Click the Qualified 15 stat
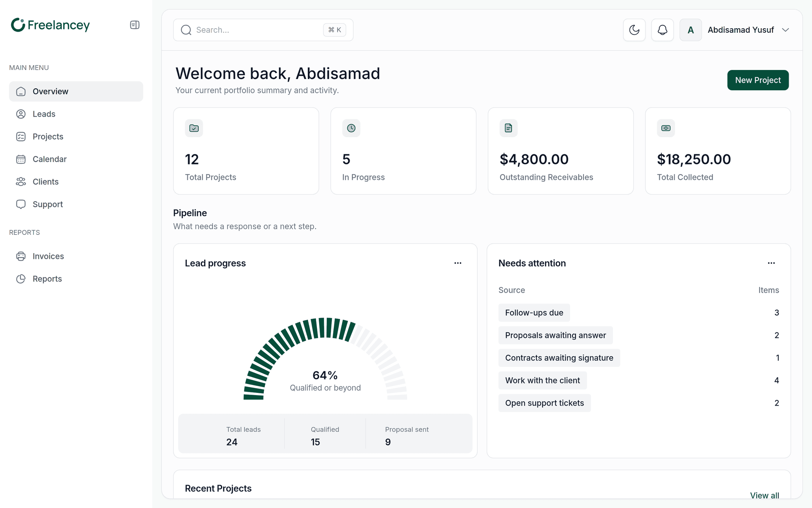 (x=325, y=436)
